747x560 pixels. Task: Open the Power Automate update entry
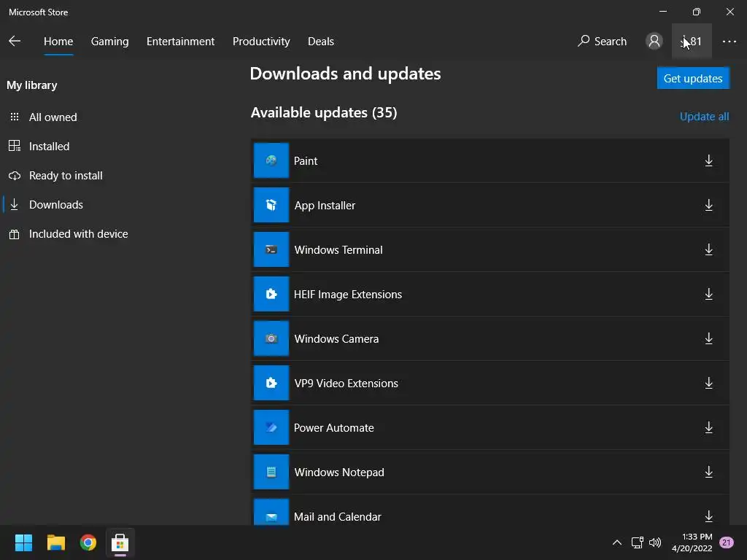coord(490,427)
